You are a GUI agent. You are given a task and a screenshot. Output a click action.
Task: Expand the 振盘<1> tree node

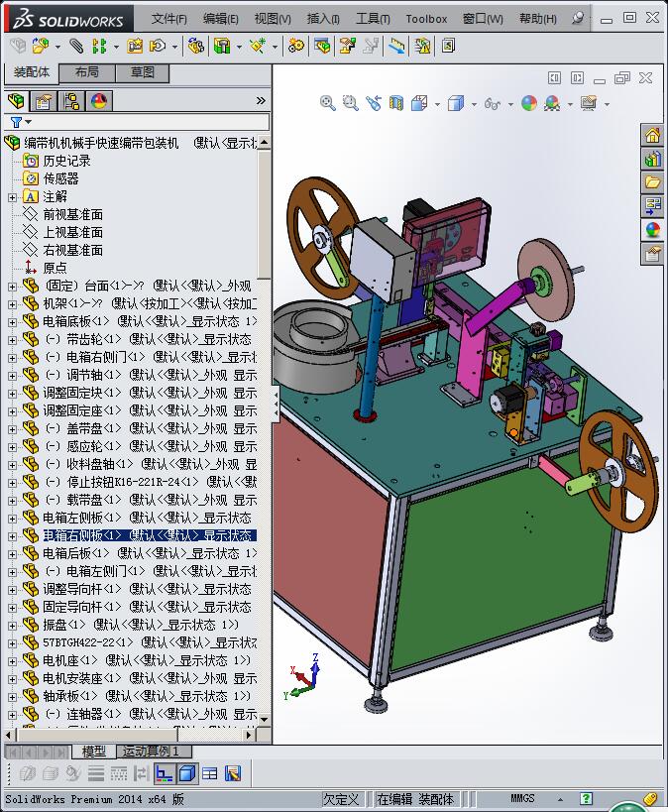12,626
